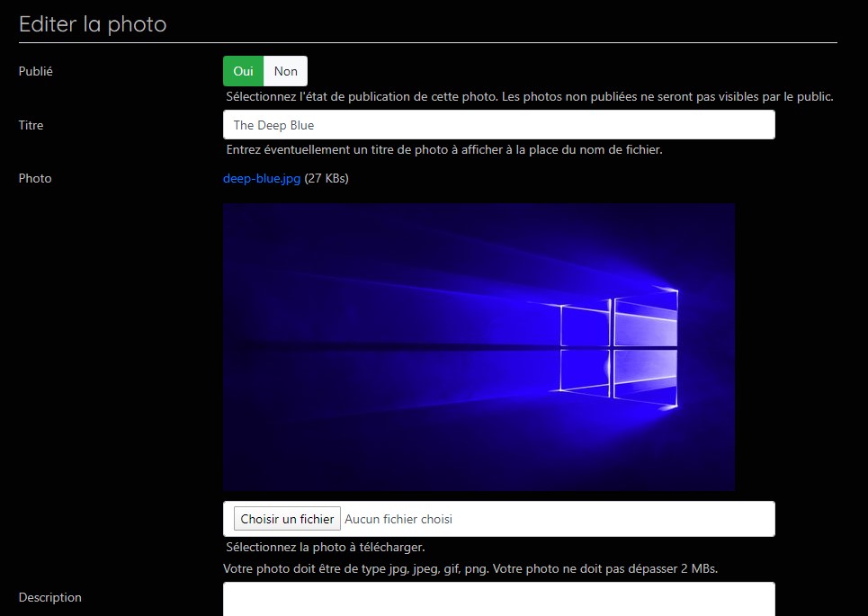Click the Description text area
The image size is (868, 616).
[x=499, y=599]
